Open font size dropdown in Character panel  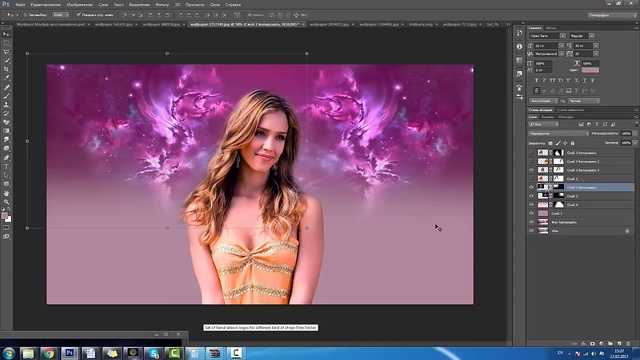pos(561,46)
